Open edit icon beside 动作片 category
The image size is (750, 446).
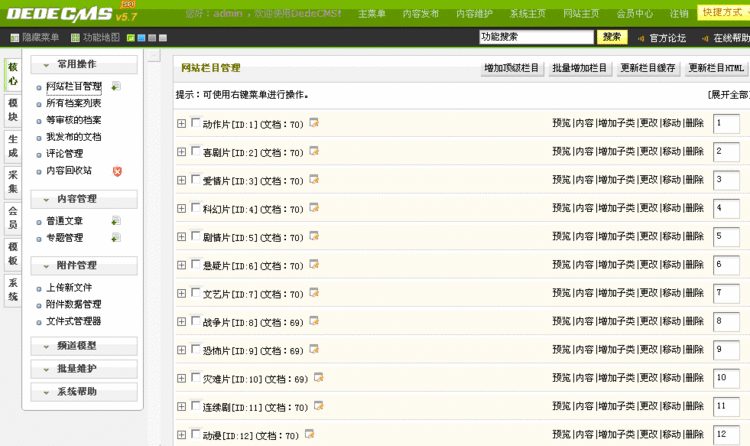click(314, 123)
